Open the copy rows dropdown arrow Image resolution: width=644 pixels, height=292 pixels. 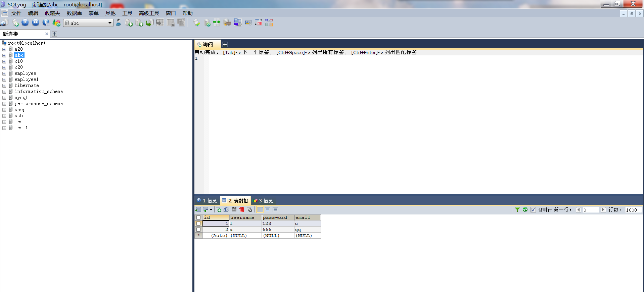(x=211, y=209)
